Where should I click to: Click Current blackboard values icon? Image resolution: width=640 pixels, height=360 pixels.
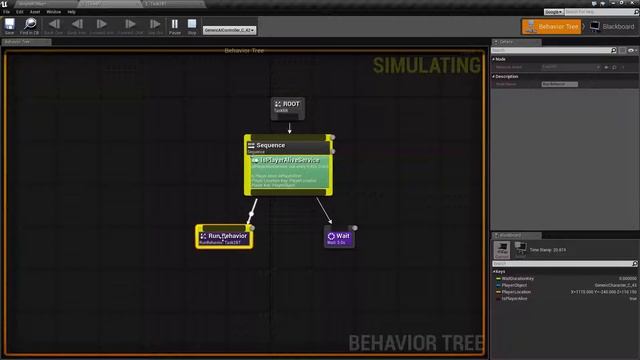coord(502,249)
